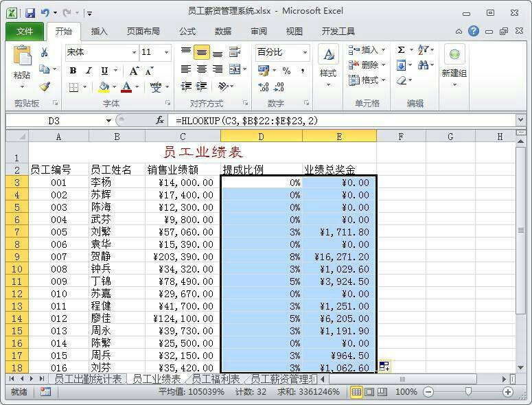Switch to the 公式 ribbon tab
Screen dimensions: 532x405
[187, 32]
